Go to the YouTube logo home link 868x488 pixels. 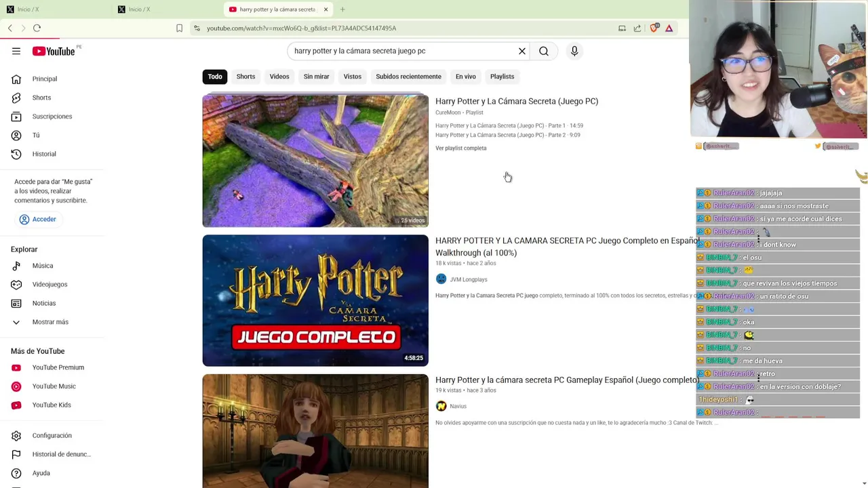click(53, 52)
